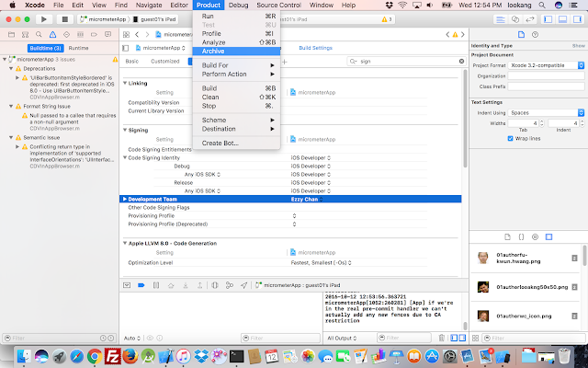Collapse the Format String Issue group

click(x=11, y=107)
